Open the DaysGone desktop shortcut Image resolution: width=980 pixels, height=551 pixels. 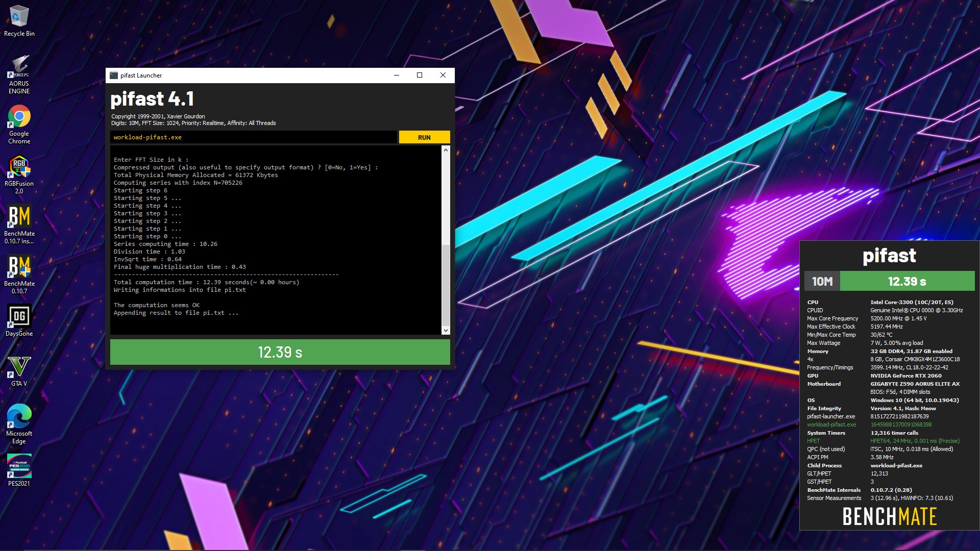[19, 321]
